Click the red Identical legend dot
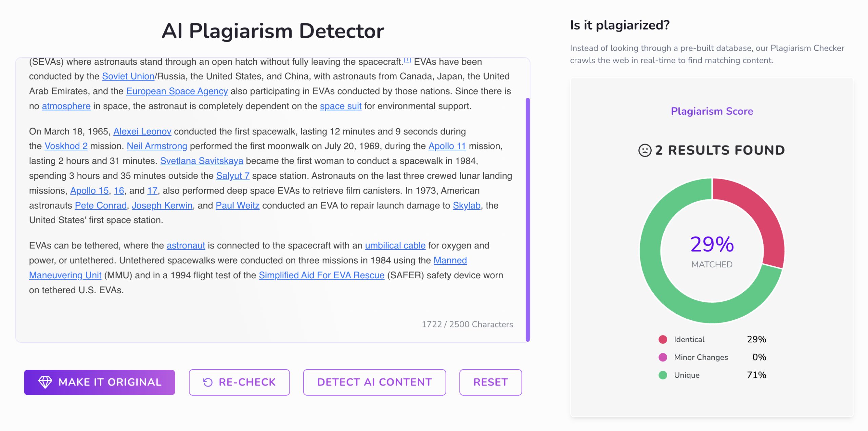The width and height of the screenshot is (868, 431). (663, 339)
